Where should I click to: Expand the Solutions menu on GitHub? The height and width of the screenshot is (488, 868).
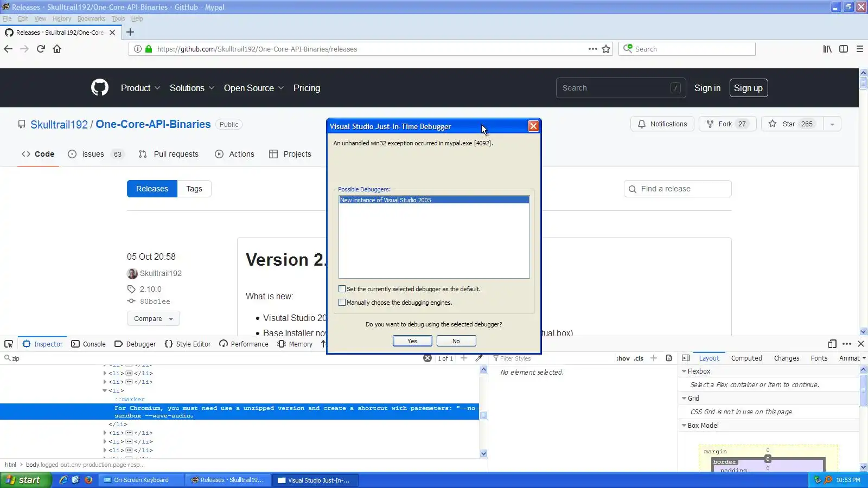click(x=192, y=88)
